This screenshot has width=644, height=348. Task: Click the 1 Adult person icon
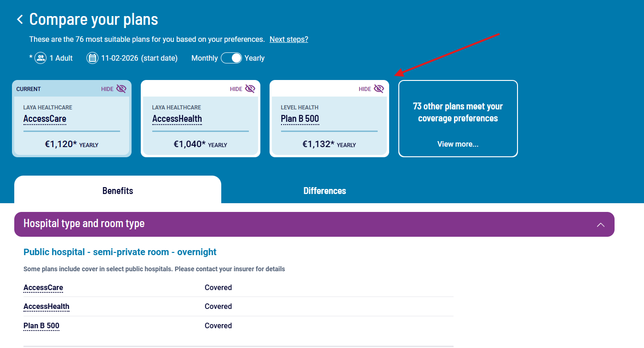[x=40, y=57]
